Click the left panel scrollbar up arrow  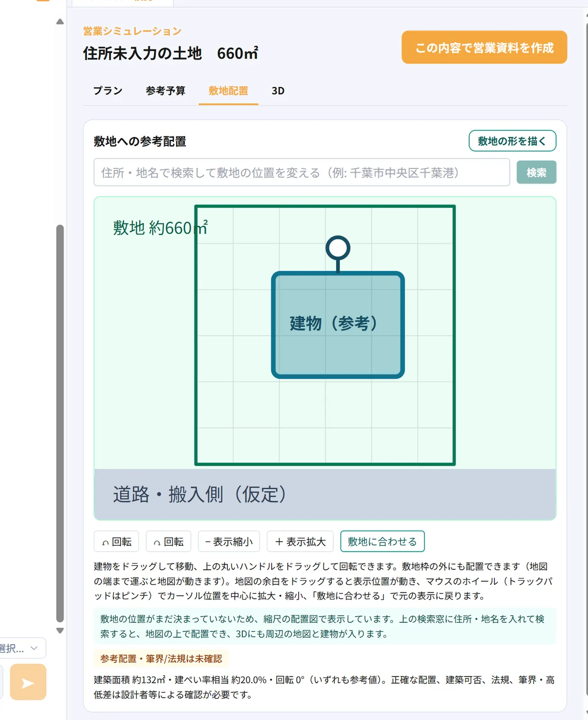60,22
